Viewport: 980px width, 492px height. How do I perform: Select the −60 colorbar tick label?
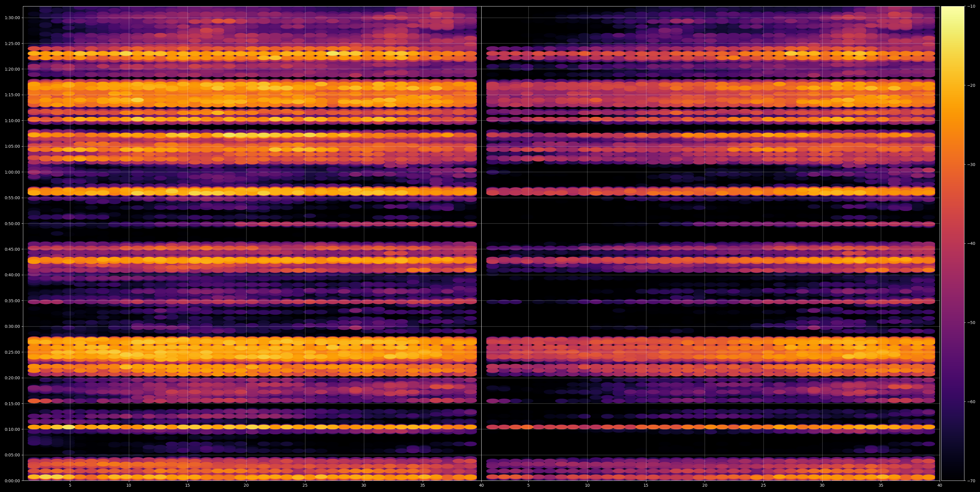[971, 402]
